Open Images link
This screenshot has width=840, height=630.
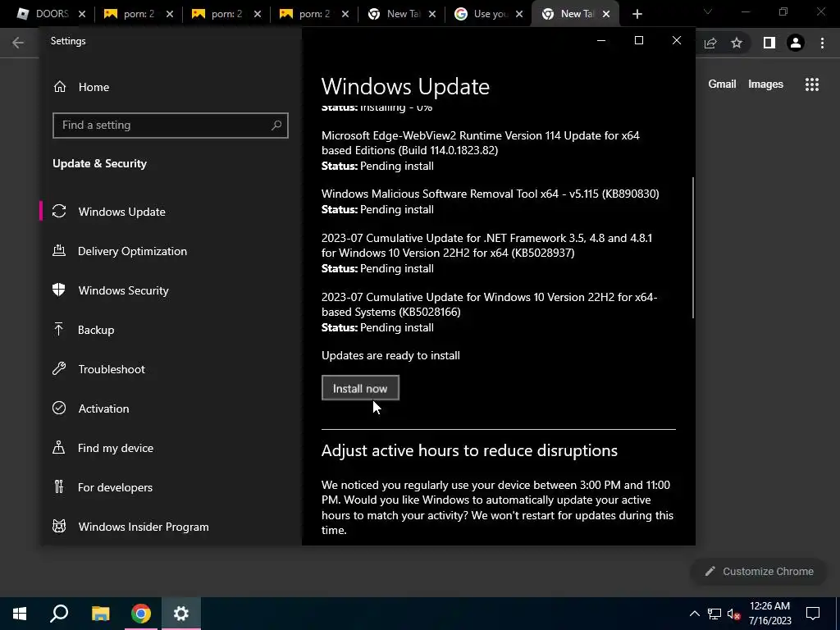(765, 84)
